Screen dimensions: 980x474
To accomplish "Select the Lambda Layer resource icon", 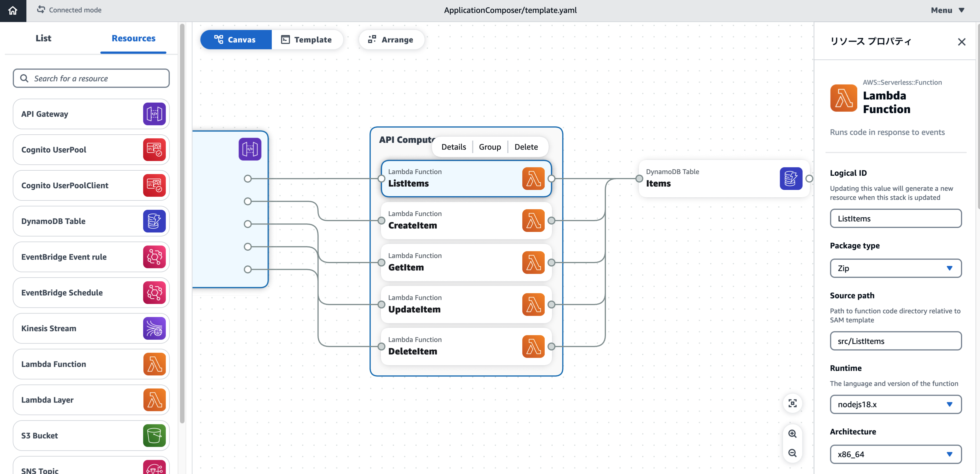I will 154,400.
